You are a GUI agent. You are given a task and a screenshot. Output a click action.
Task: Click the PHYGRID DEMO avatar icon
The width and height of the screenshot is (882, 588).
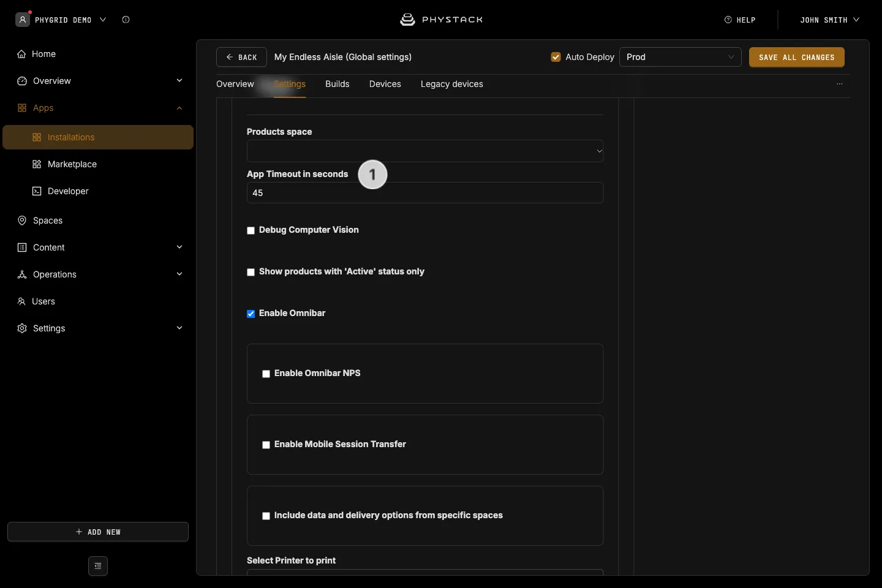click(x=23, y=20)
